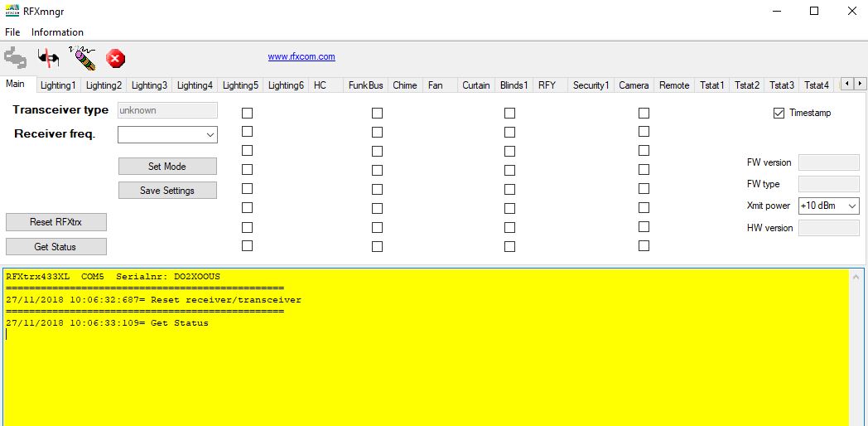
Task: Disable the Timestamp checkbox
Action: point(779,113)
